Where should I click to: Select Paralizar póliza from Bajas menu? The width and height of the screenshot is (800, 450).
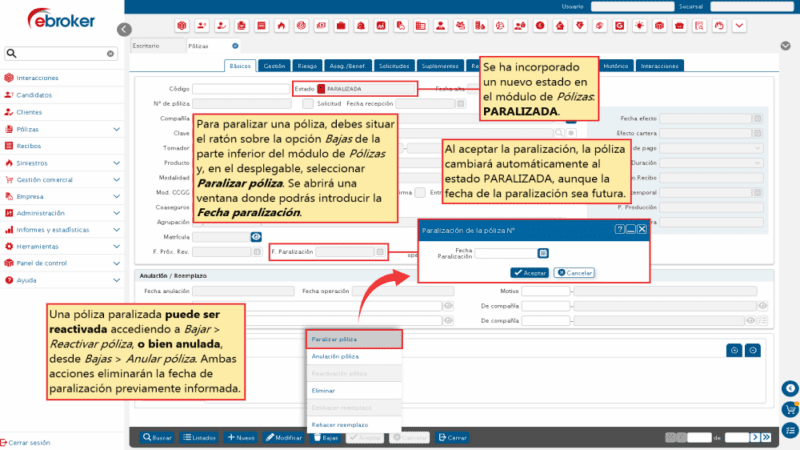point(335,339)
